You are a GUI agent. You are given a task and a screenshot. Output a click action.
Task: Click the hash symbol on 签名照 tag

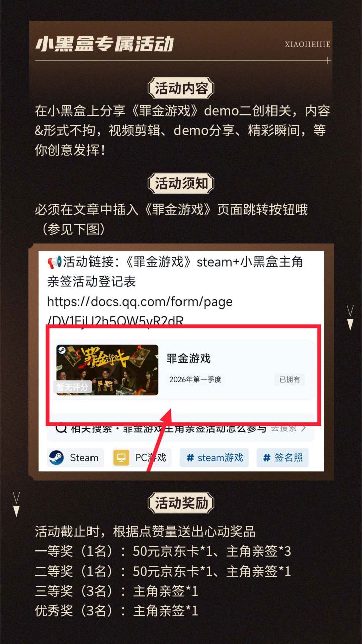click(x=266, y=458)
